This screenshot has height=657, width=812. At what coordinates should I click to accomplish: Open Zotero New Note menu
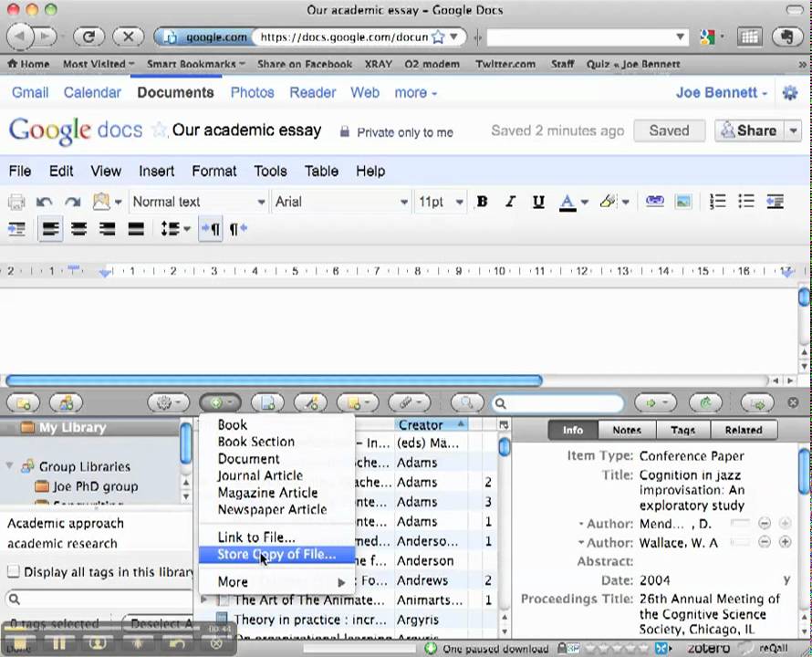358,403
